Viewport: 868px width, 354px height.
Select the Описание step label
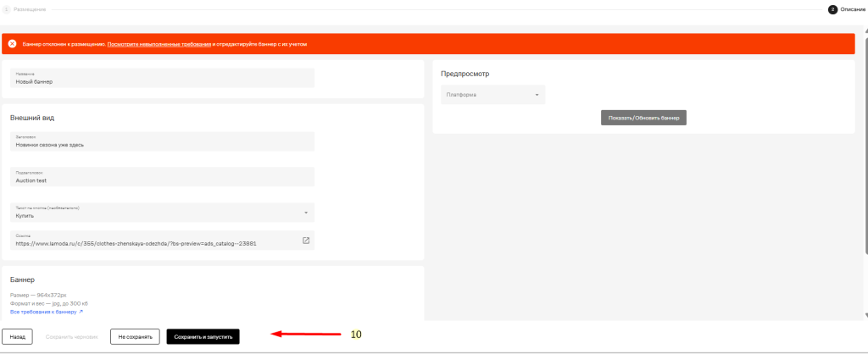point(853,9)
